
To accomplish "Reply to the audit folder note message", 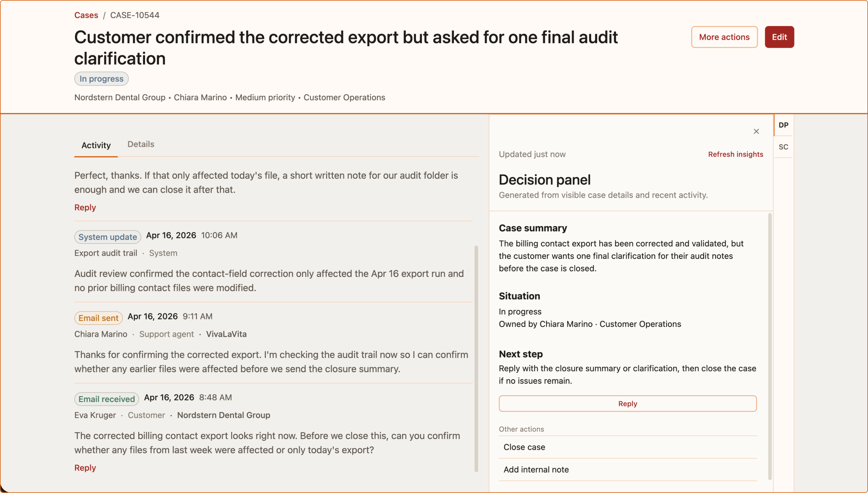I will click(x=85, y=207).
